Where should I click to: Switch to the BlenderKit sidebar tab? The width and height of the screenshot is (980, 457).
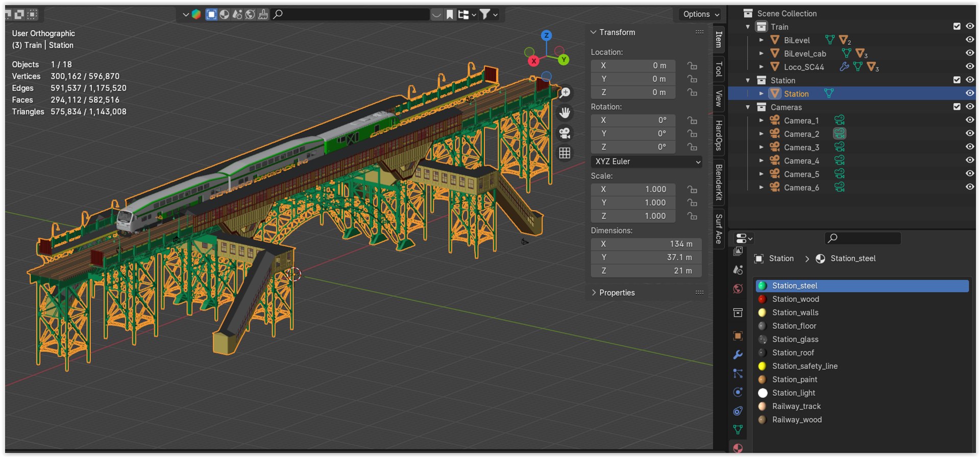click(x=719, y=182)
